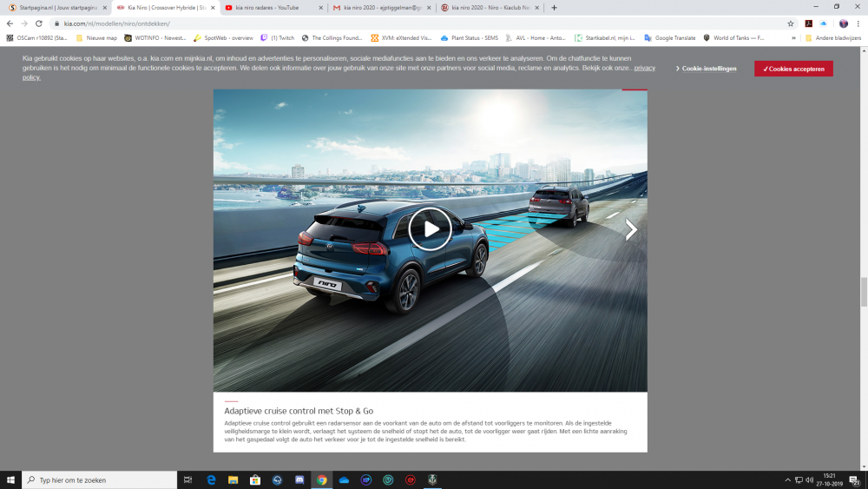Open Microsoft Edge from the taskbar

[211, 479]
